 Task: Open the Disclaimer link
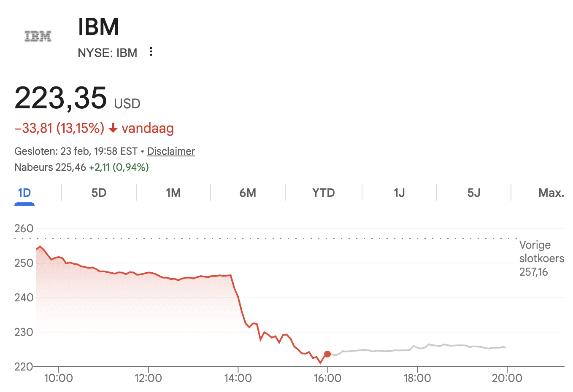click(x=171, y=151)
